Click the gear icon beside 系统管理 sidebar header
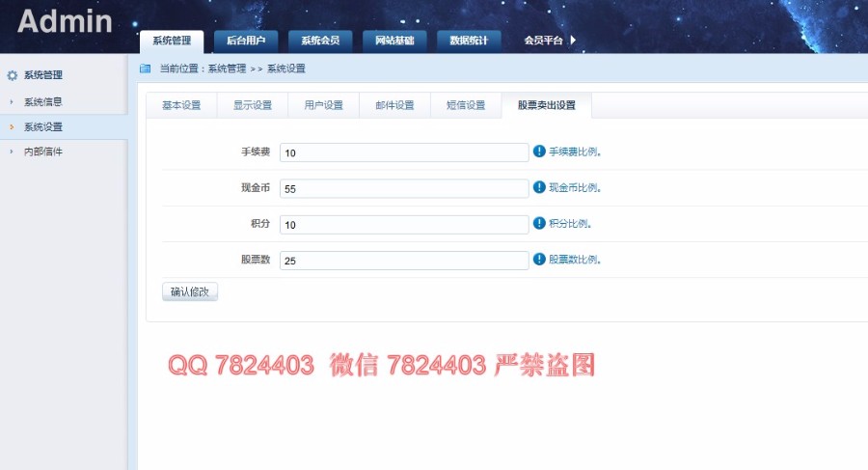 pos(13,75)
